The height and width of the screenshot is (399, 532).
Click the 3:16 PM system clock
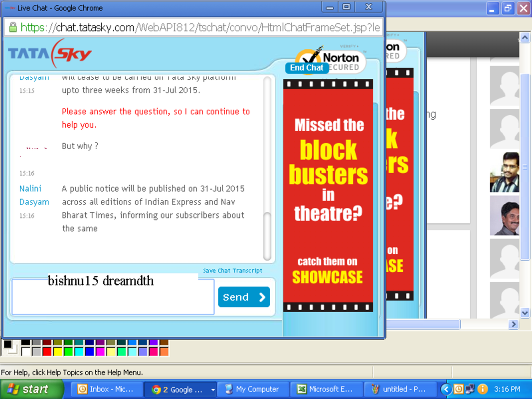(x=508, y=389)
